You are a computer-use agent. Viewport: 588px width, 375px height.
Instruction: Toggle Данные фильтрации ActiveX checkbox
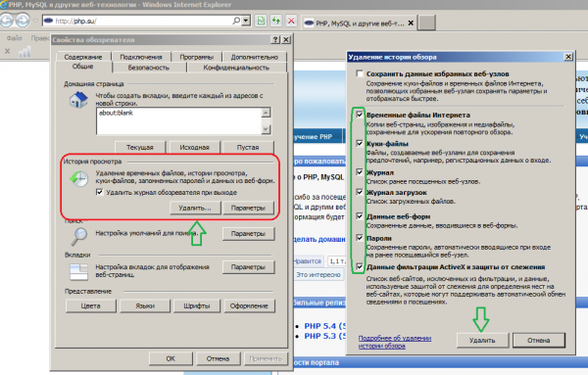tap(360, 266)
